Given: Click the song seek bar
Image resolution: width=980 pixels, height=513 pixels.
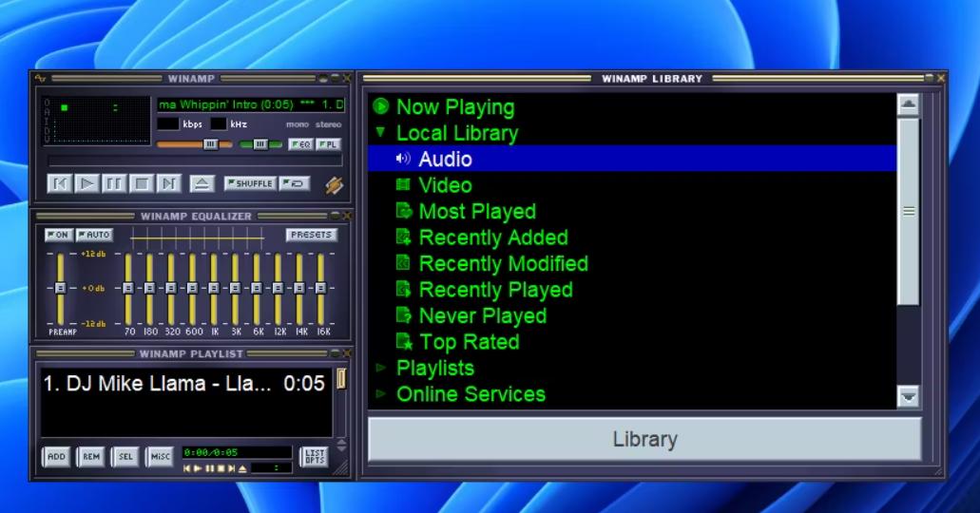Looking at the screenshot, I should (x=196, y=161).
